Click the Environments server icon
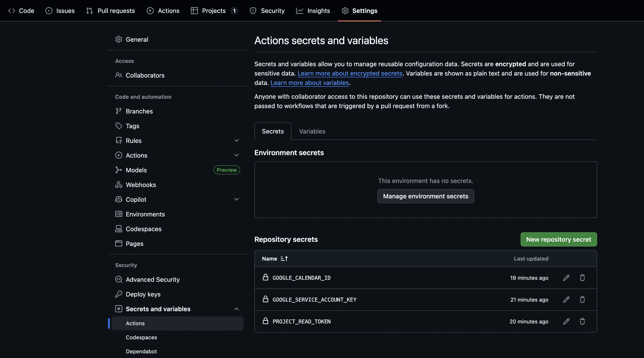This screenshot has width=644, height=358. [118, 214]
